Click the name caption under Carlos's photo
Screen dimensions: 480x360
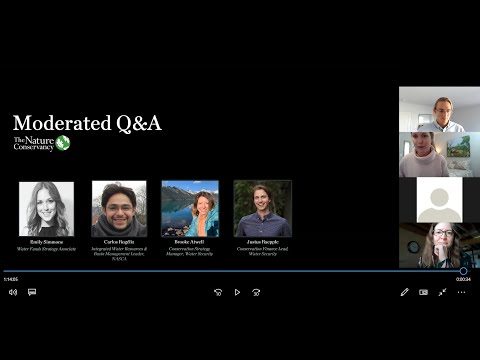tap(119, 242)
